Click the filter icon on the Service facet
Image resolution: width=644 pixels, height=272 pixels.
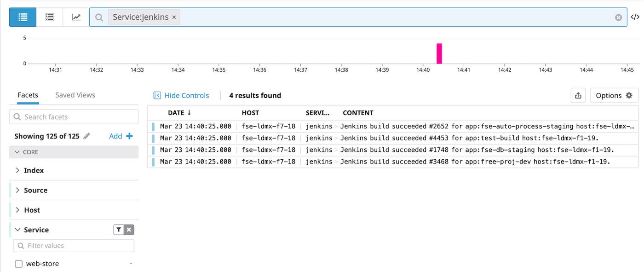point(118,229)
